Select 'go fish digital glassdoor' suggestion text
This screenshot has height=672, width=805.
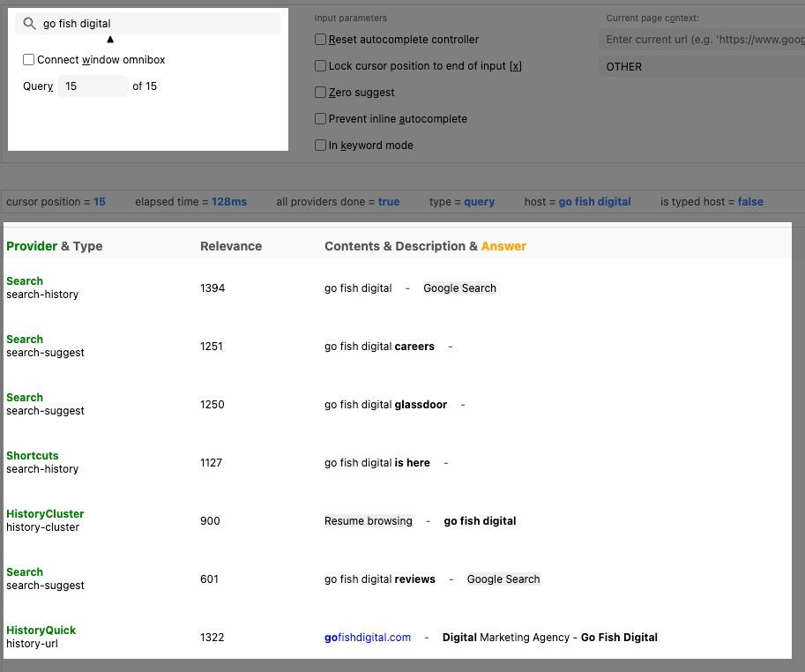[x=385, y=405]
